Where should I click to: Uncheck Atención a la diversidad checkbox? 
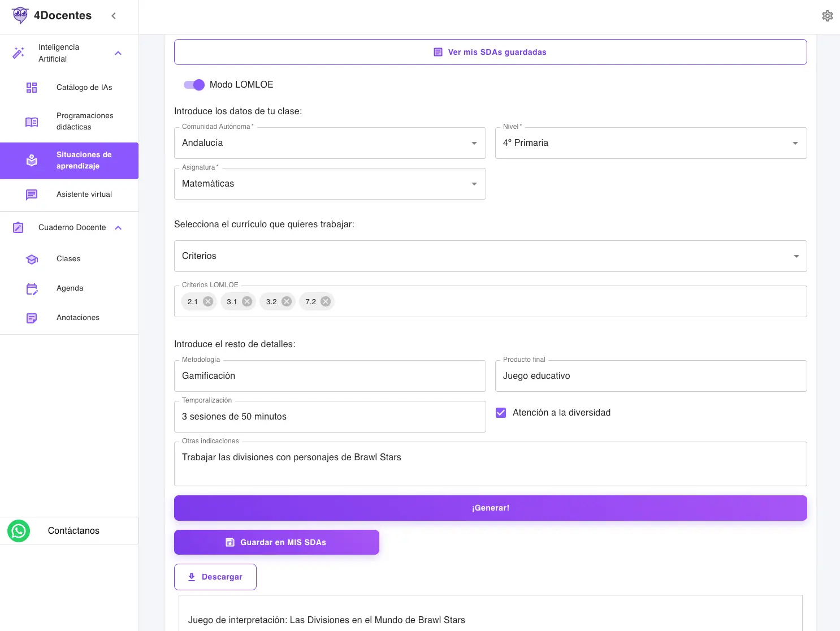(501, 413)
